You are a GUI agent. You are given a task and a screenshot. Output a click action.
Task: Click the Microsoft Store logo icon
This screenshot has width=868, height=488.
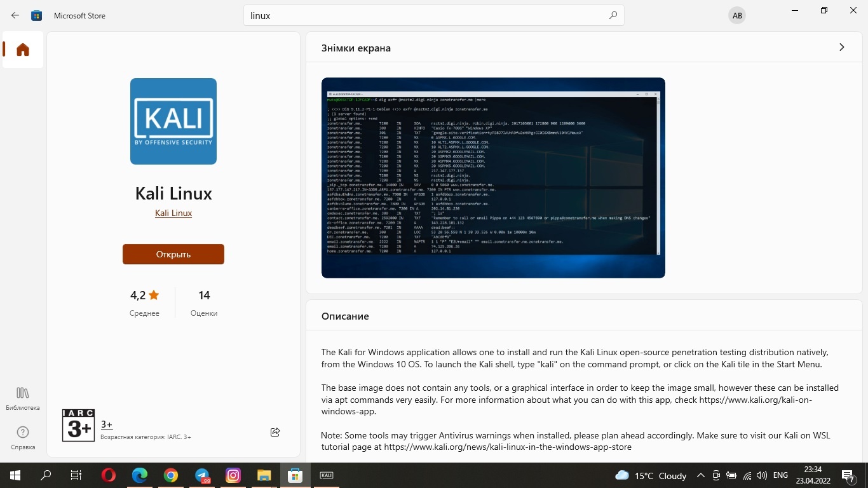pos(37,15)
